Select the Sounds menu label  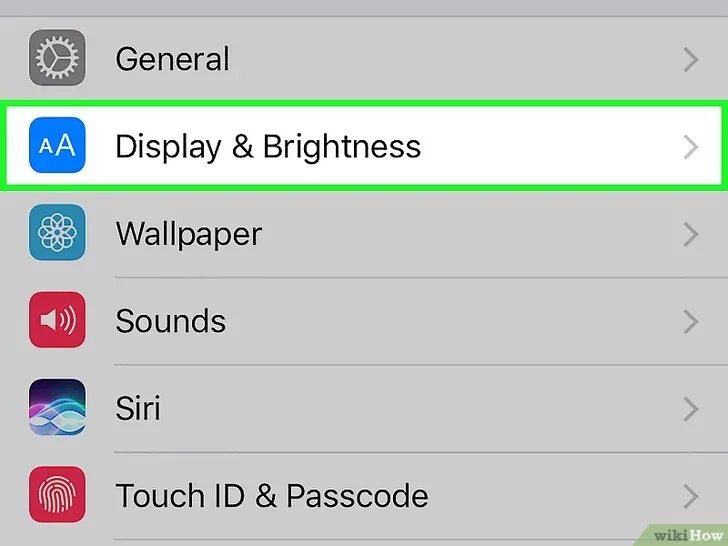pos(170,321)
